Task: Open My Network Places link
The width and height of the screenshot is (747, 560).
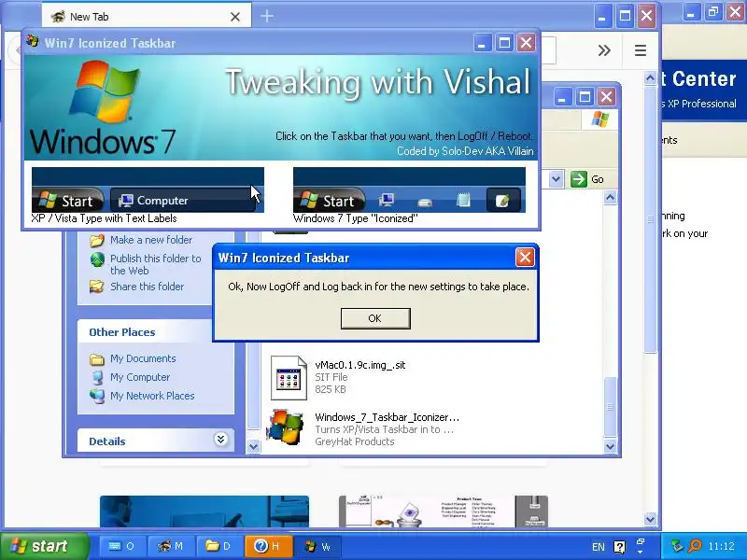Action: (x=152, y=396)
